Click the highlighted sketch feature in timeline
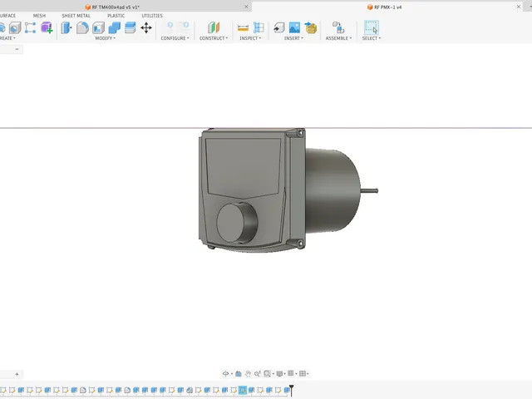The height and width of the screenshot is (399, 532). [242, 390]
